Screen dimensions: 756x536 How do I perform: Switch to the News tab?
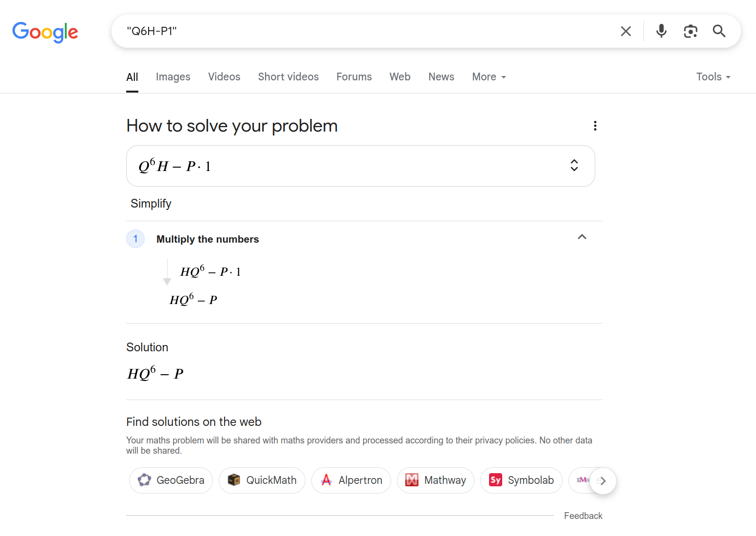coord(441,77)
